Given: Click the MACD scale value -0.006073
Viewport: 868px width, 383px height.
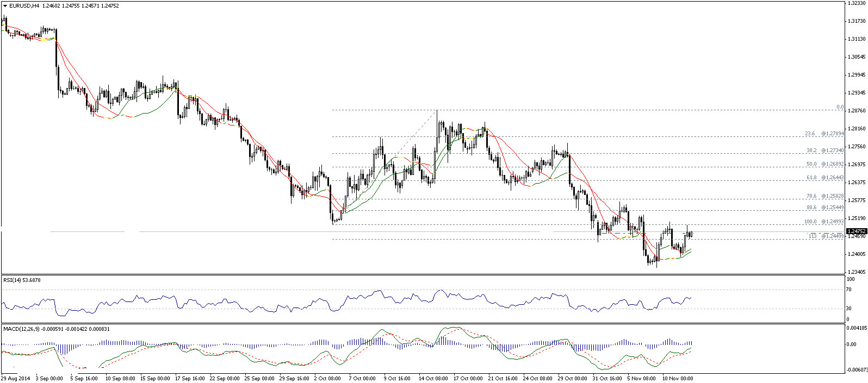Looking at the screenshot, I should pyautogui.click(x=857, y=369).
